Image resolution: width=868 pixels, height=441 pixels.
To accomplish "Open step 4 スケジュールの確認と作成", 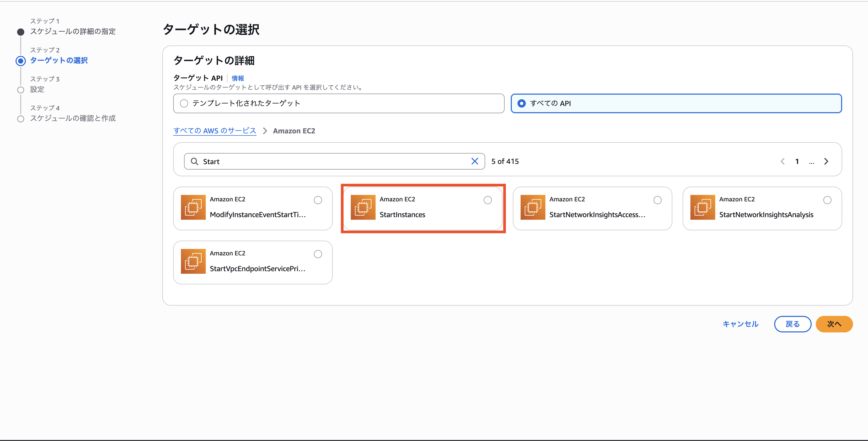I will pyautogui.click(x=73, y=118).
